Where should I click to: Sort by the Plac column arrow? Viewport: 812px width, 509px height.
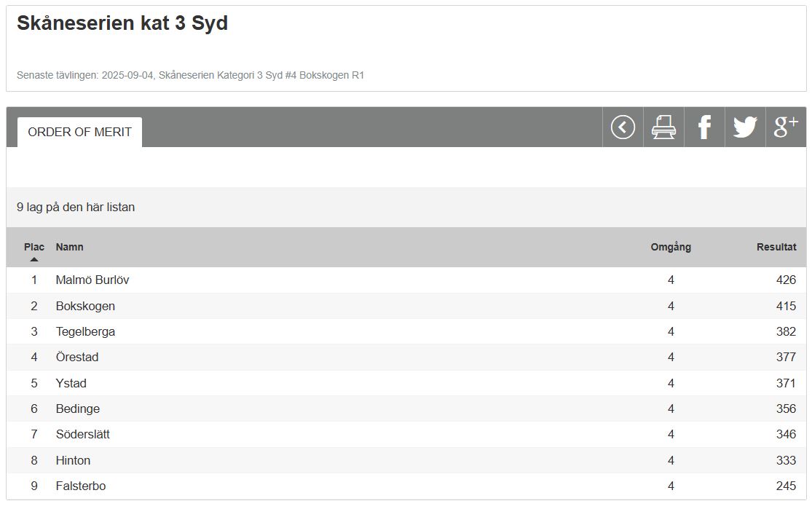(34, 259)
